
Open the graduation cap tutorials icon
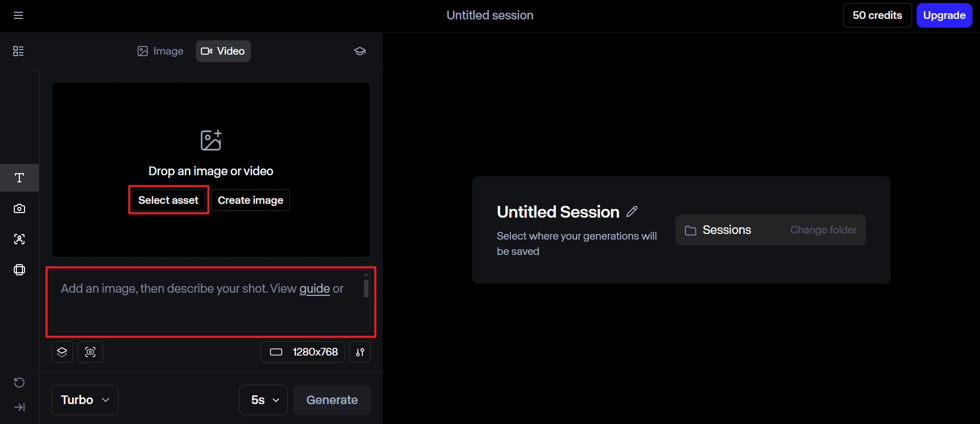(360, 51)
